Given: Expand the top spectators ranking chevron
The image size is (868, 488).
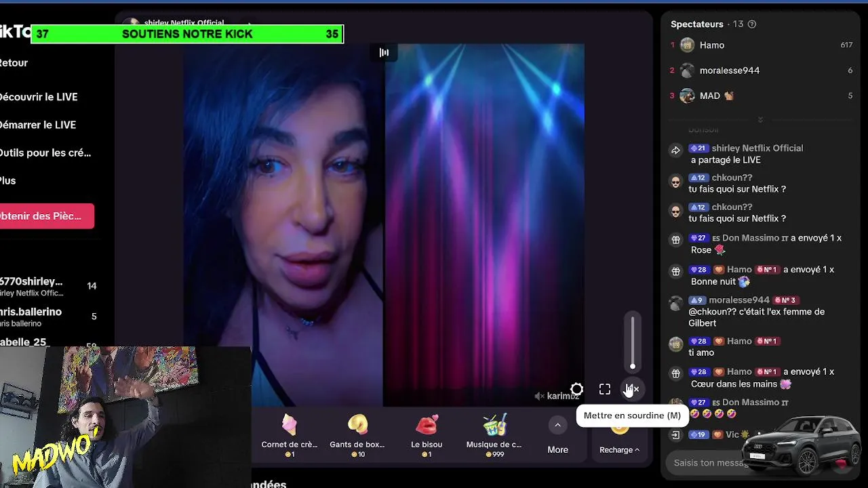Looking at the screenshot, I should point(760,119).
